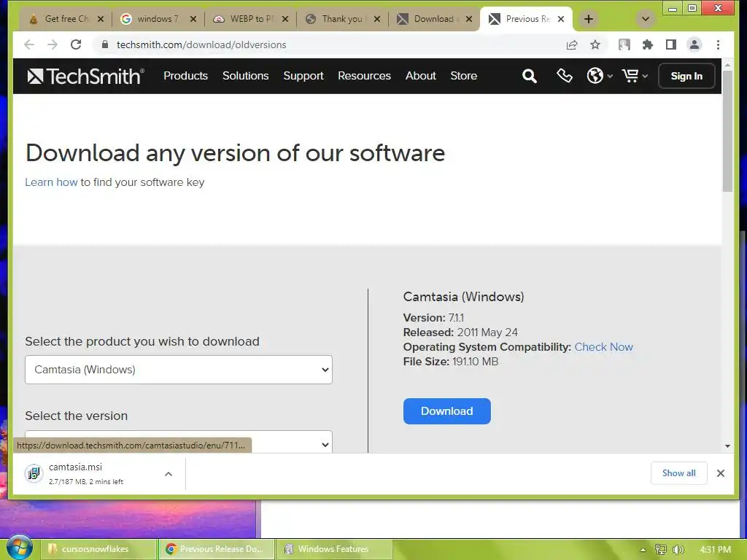Switch to the cursorsnowflakes taskbar window

[98, 549]
